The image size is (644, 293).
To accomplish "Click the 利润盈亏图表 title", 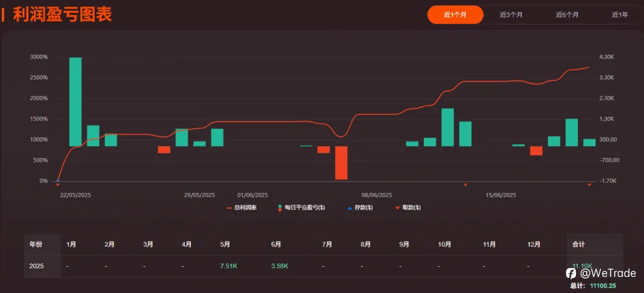I will (x=63, y=15).
